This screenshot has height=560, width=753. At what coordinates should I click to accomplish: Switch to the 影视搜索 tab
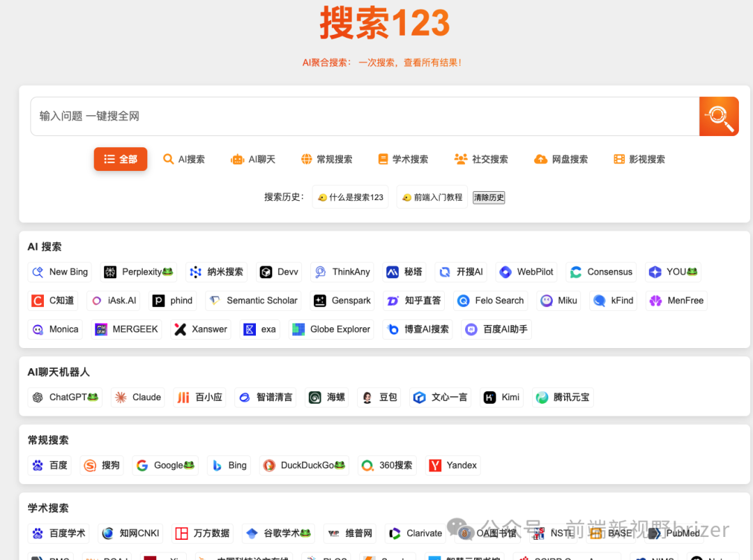tap(639, 159)
